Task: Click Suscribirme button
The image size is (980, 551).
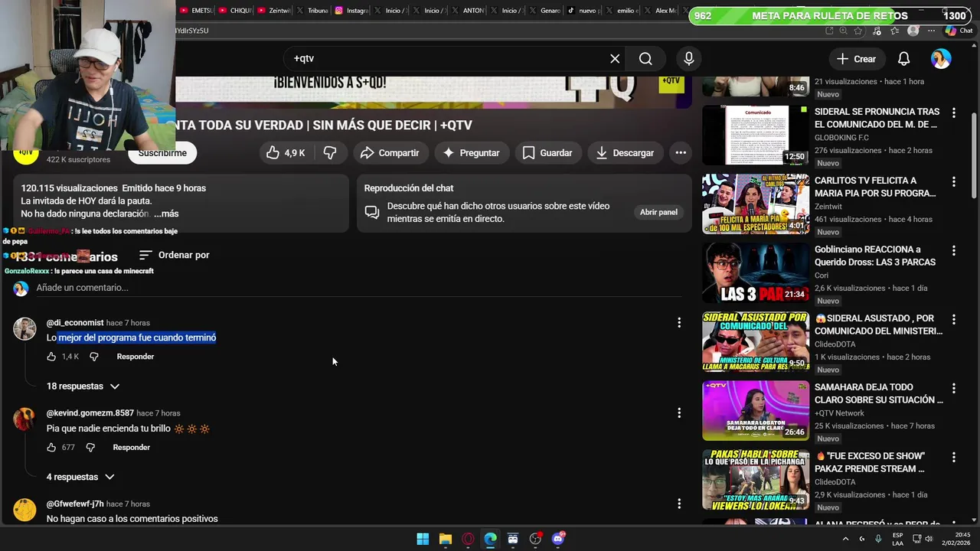Action: 162,153
